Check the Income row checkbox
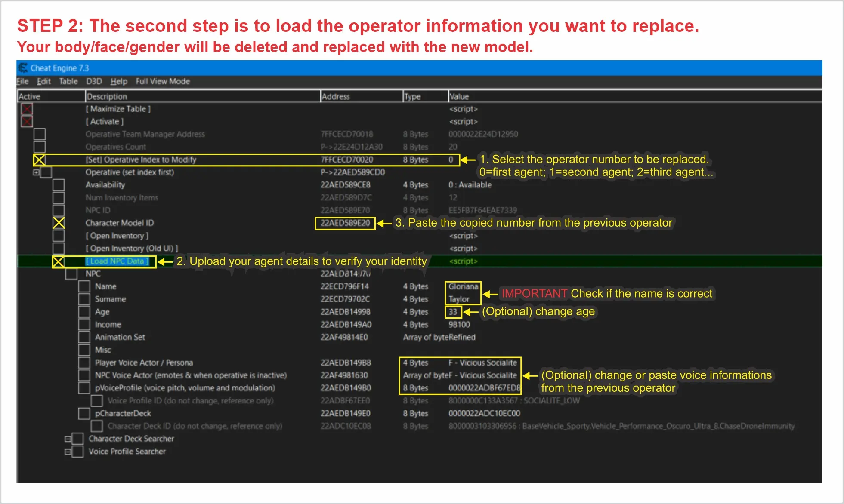 click(84, 325)
